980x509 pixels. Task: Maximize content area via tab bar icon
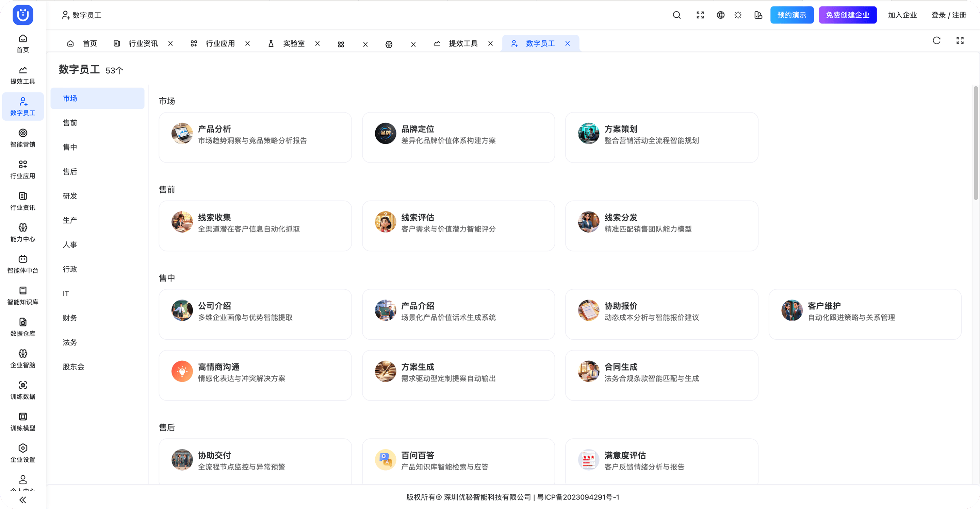(x=960, y=41)
